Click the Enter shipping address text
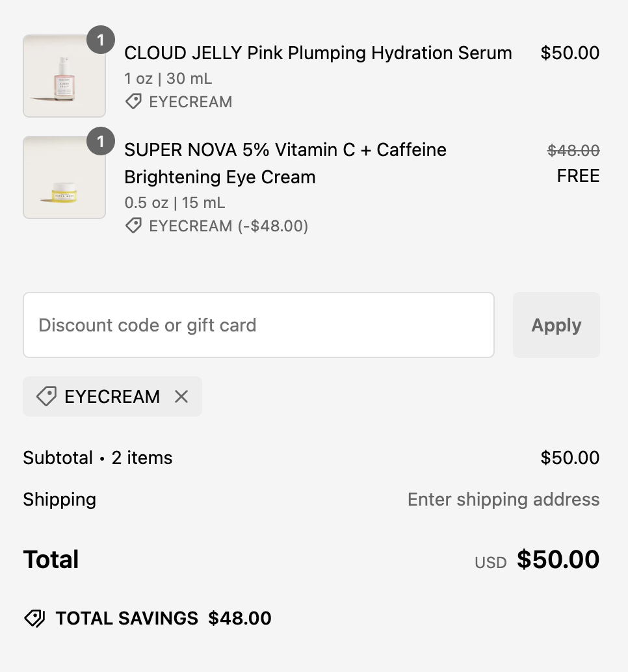The height and width of the screenshot is (672, 628). tap(503, 499)
